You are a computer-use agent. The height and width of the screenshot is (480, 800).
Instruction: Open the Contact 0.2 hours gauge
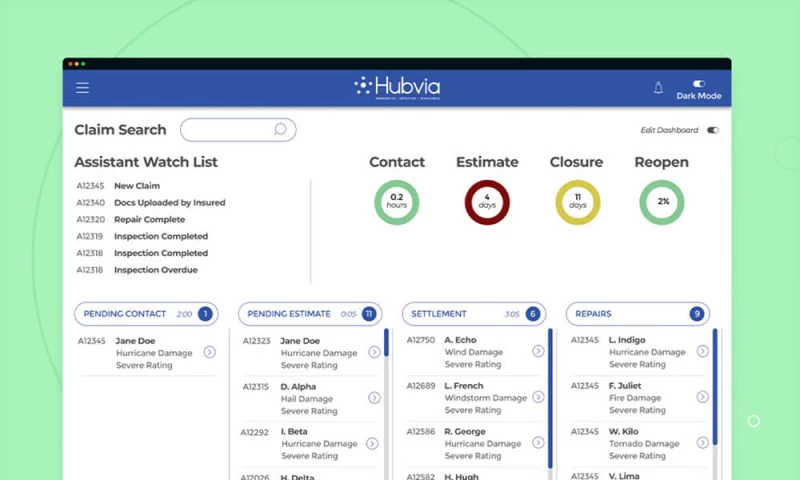click(396, 202)
